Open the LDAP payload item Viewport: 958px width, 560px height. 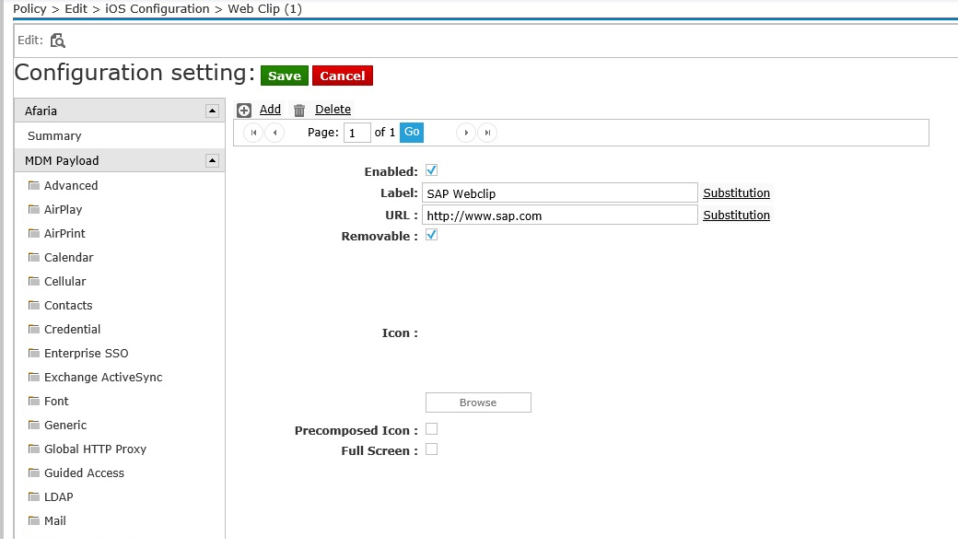click(59, 497)
